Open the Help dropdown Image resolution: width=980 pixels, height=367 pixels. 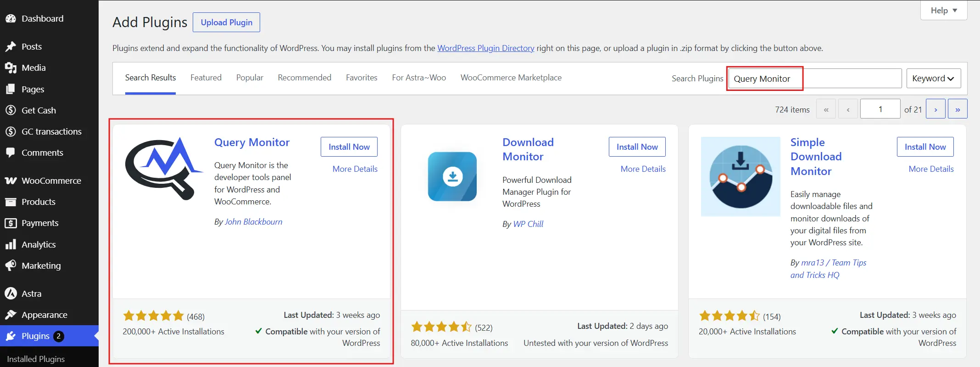944,11
